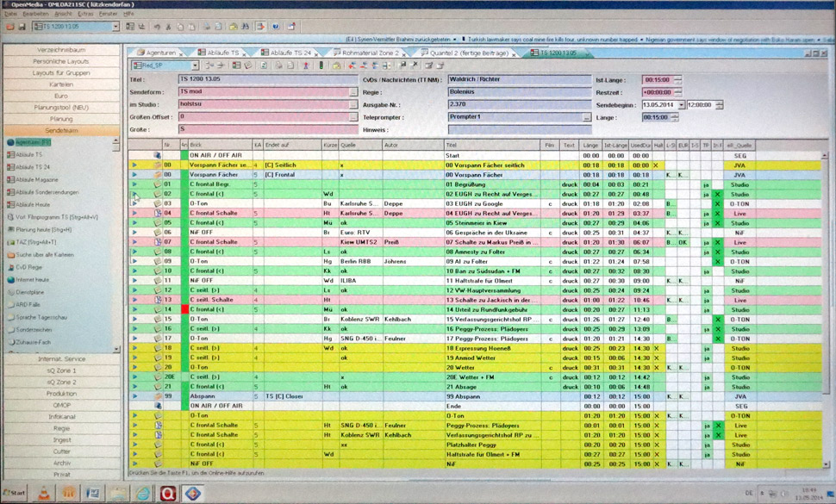Open the TS 1200 13.05 dropdown in top toolbar
836x504 pixels.
pyautogui.click(x=115, y=27)
